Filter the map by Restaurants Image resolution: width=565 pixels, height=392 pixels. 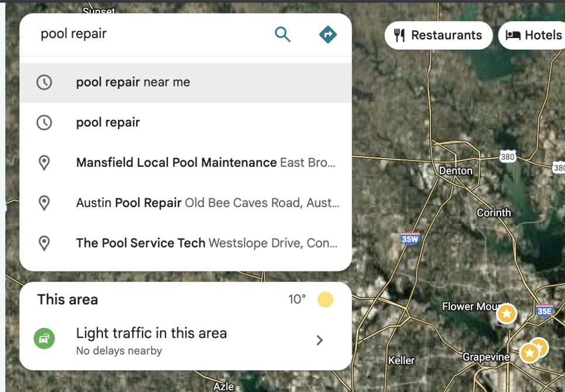point(438,35)
